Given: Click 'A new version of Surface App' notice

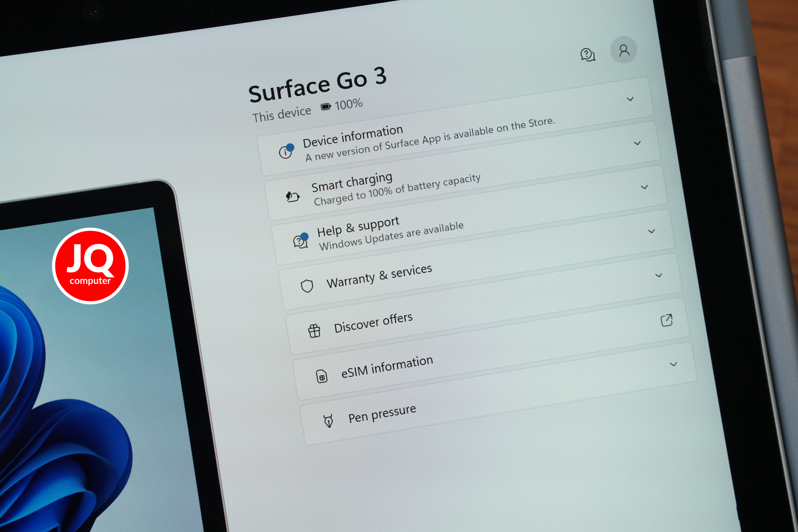Looking at the screenshot, I should pos(430,139).
